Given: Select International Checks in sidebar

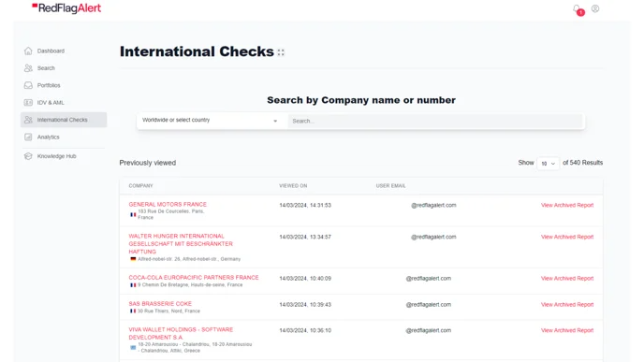Looking at the screenshot, I should [x=63, y=120].
